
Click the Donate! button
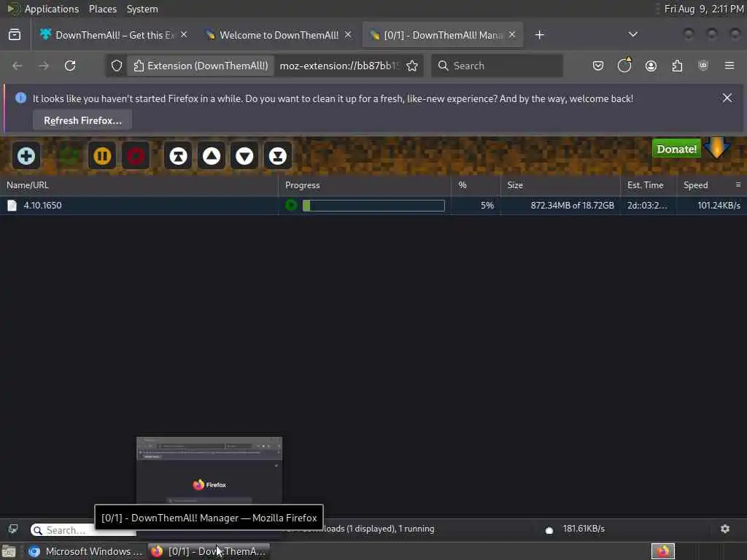(x=676, y=149)
